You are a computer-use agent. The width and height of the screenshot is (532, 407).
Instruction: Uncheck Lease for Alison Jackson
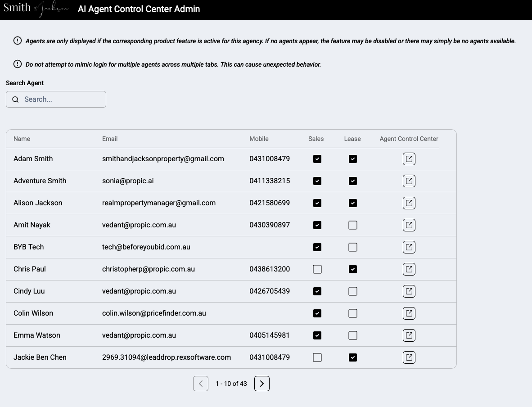[353, 203]
